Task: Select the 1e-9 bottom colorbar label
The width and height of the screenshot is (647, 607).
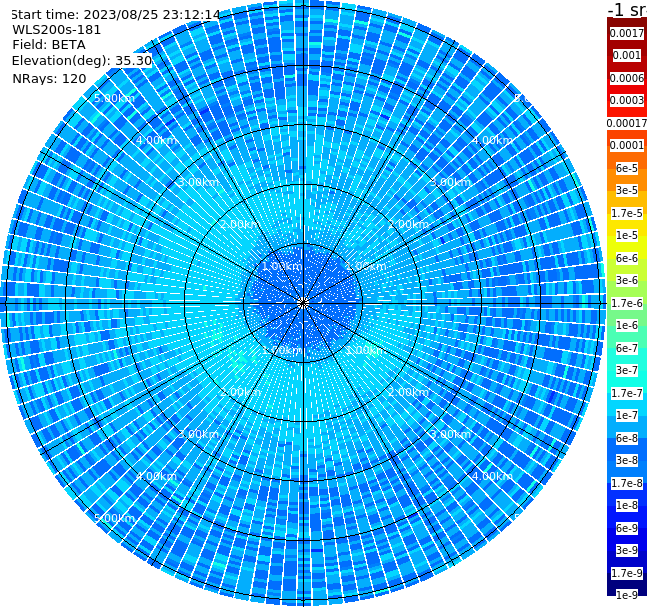Action: (x=627, y=595)
